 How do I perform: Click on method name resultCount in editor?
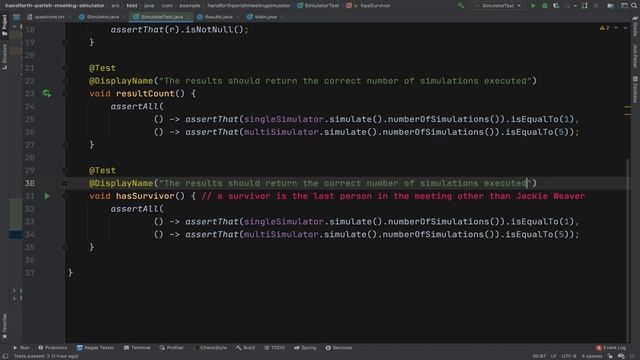pos(145,93)
